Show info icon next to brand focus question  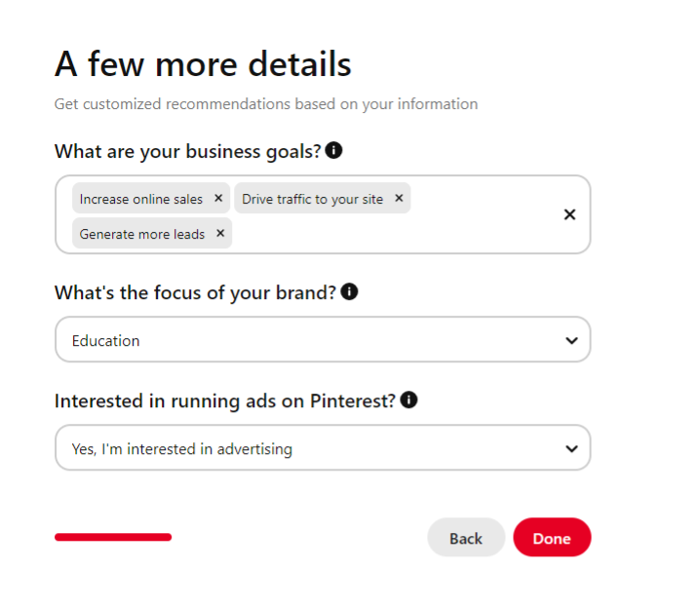(x=349, y=291)
